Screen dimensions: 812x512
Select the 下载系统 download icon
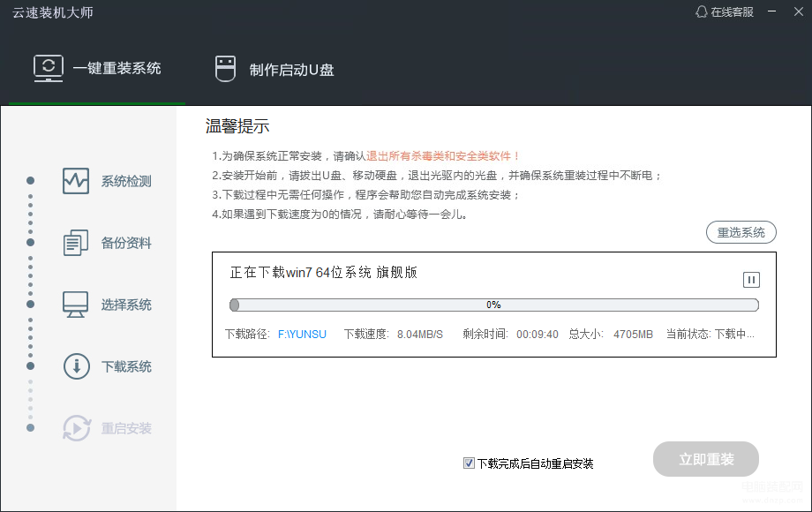[77, 366]
